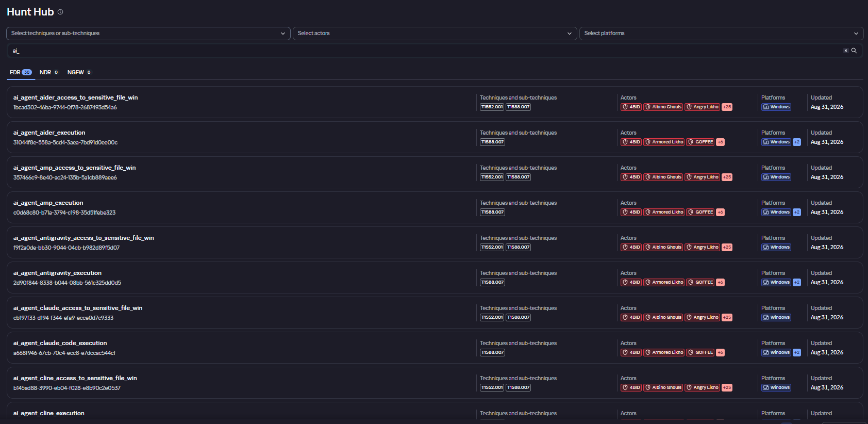Open the ai_agent_claude_code_execution rule
868x424 pixels.
60,343
